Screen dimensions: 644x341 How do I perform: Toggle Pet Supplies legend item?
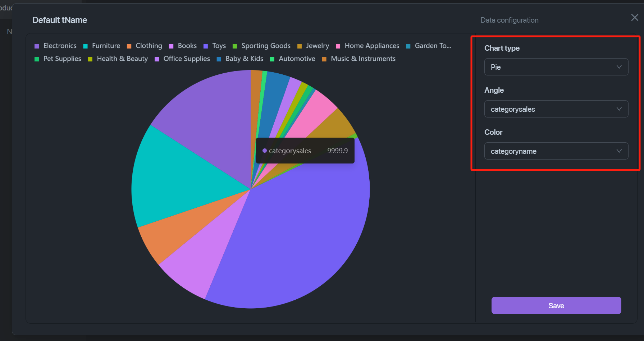coord(62,59)
